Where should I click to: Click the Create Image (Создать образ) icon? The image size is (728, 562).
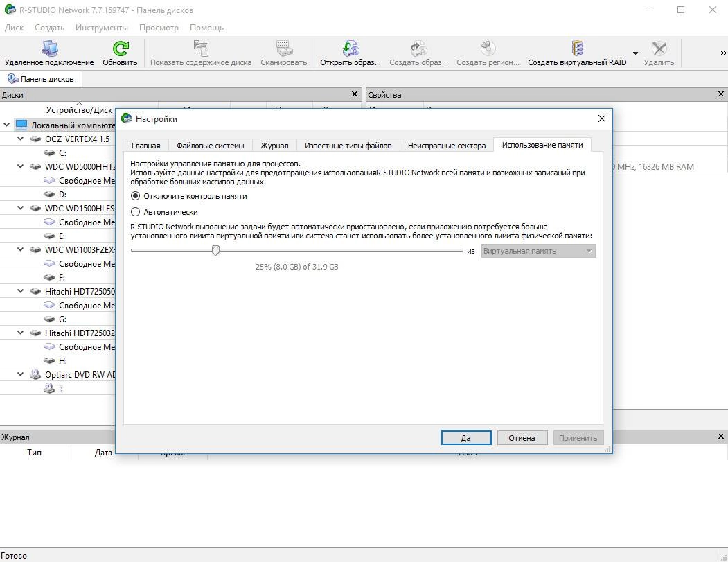click(x=418, y=49)
